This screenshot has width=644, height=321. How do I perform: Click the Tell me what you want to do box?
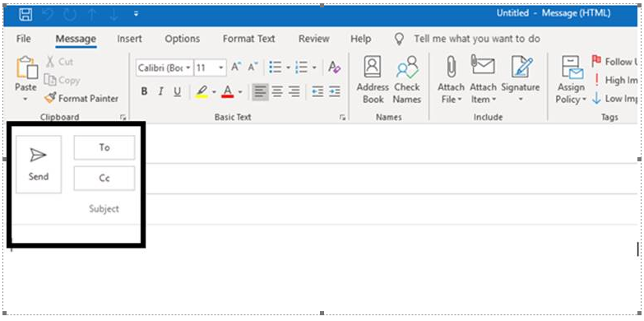476,39
